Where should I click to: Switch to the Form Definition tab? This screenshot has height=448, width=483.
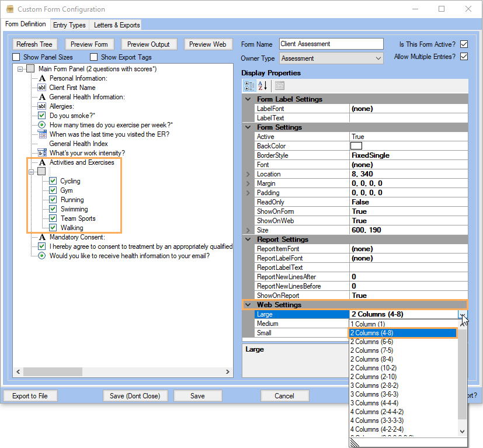coord(26,24)
